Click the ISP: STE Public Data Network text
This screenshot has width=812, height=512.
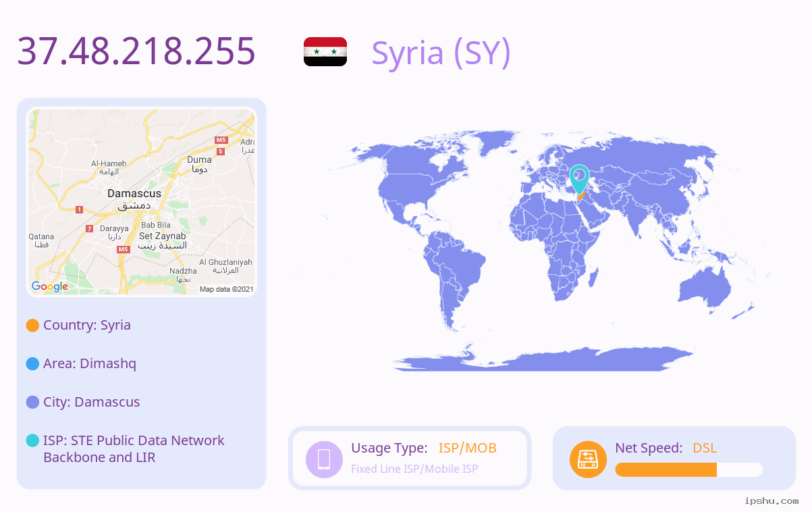pyautogui.click(x=134, y=440)
